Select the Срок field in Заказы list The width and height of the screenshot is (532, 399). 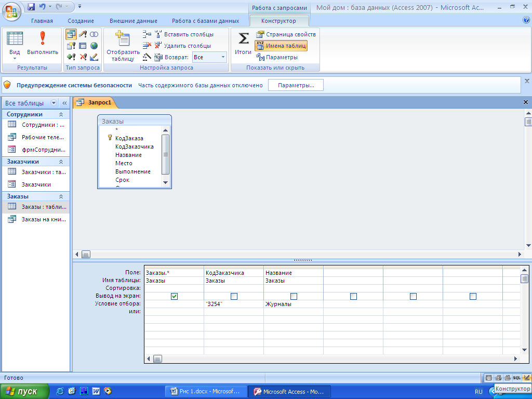123,180
